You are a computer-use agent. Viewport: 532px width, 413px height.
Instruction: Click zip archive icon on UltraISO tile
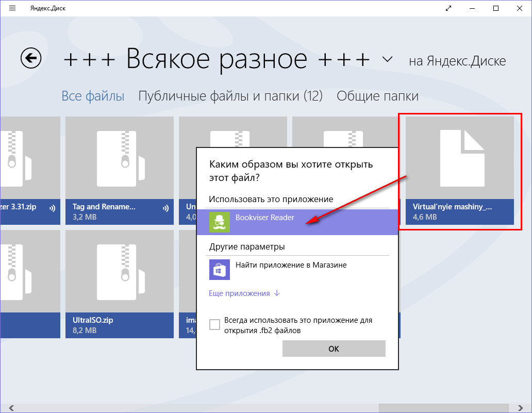(121, 272)
